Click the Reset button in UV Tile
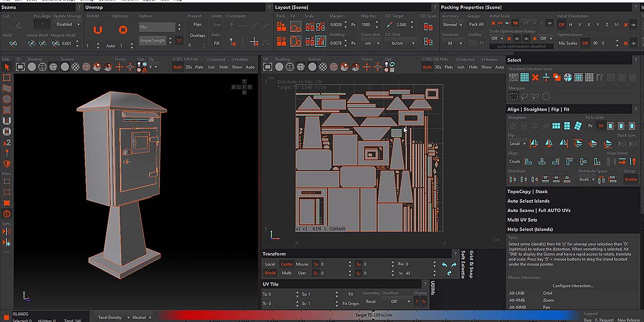The width and height of the screenshot is (644, 322). tap(371, 302)
